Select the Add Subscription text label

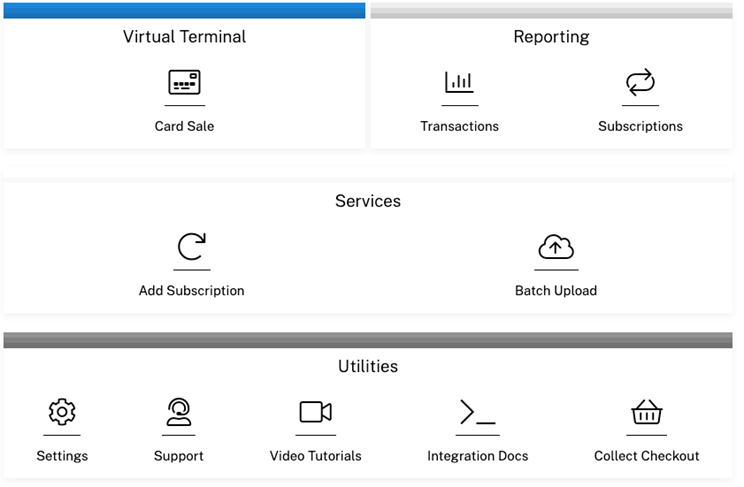[191, 291]
